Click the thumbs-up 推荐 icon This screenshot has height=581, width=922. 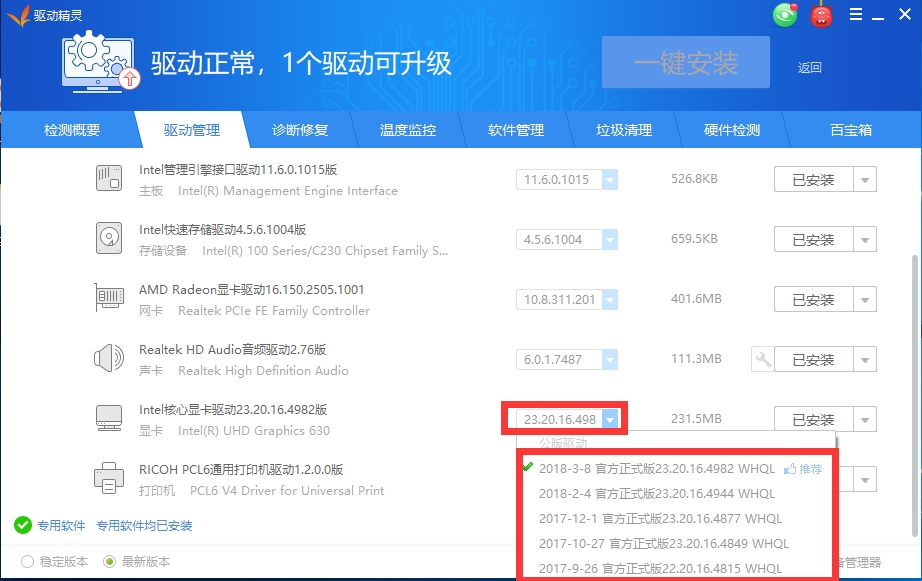pyautogui.click(x=790, y=469)
